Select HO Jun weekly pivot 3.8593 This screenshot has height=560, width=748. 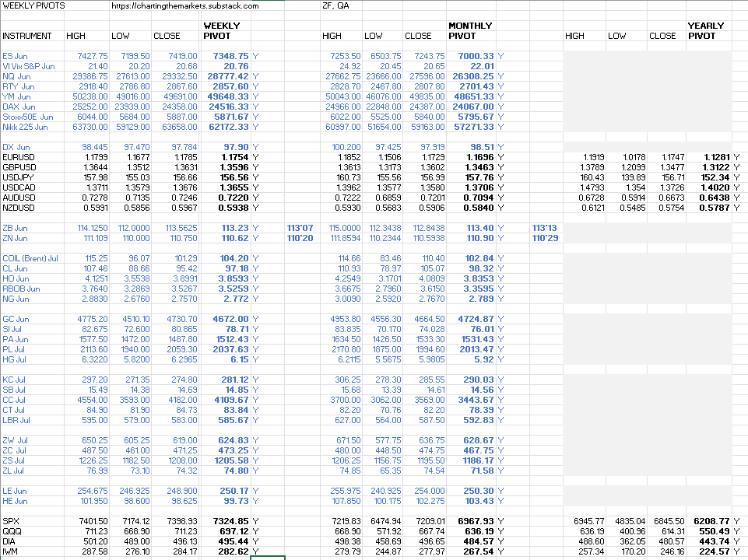(234, 278)
